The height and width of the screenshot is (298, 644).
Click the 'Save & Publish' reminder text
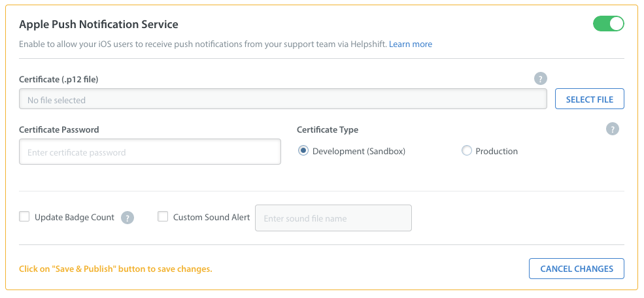pyautogui.click(x=116, y=269)
